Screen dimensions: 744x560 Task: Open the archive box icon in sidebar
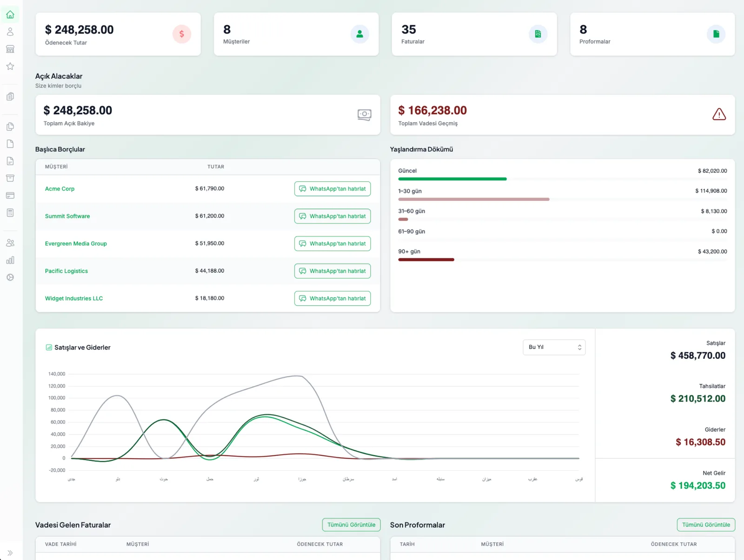pyautogui.click(x=10, y=178)
